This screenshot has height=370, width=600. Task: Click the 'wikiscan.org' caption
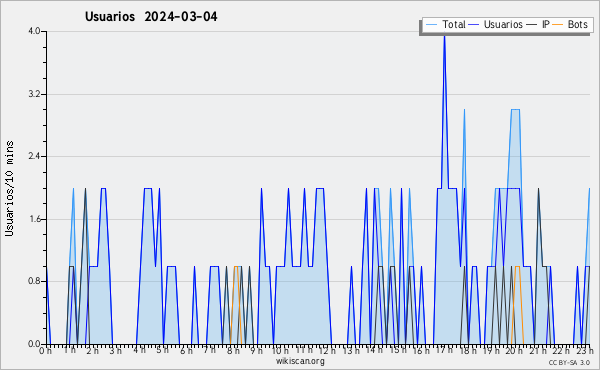(300, 361)
